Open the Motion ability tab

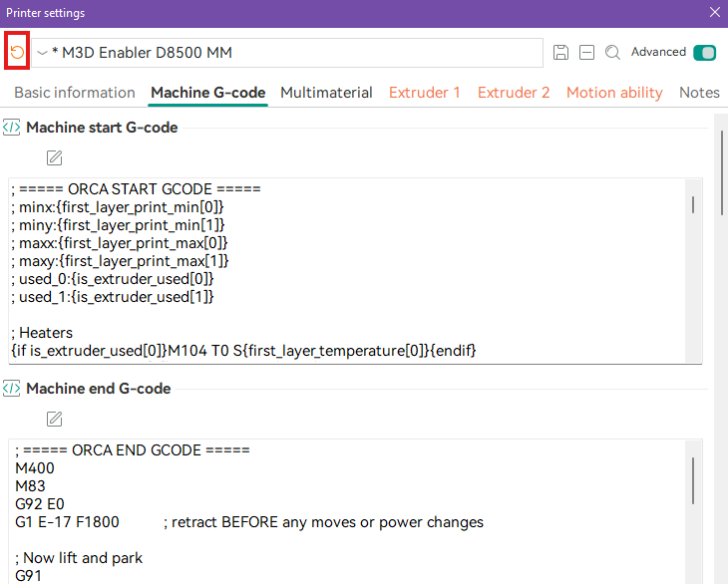(x=614, y=93)
